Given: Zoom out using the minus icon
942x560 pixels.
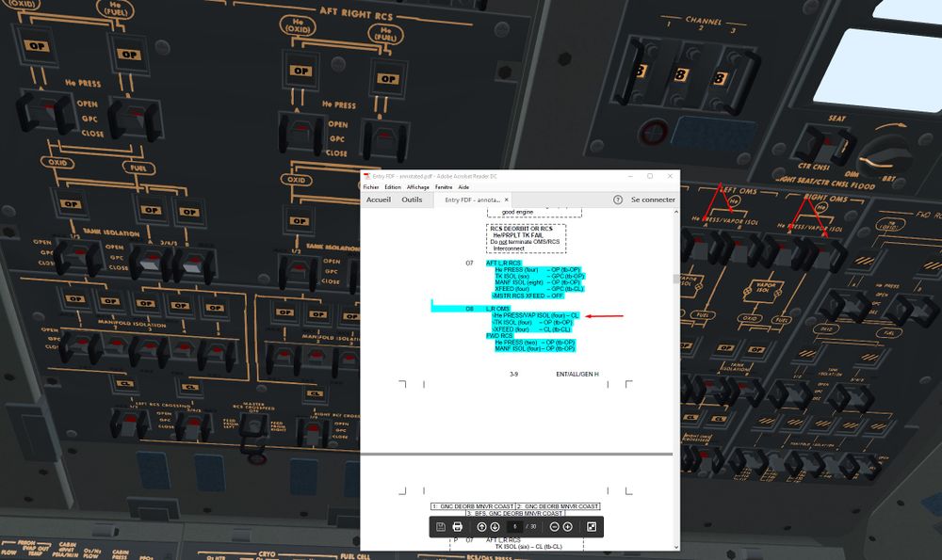Looking at the screenshot, I should (x=555, y=527).
